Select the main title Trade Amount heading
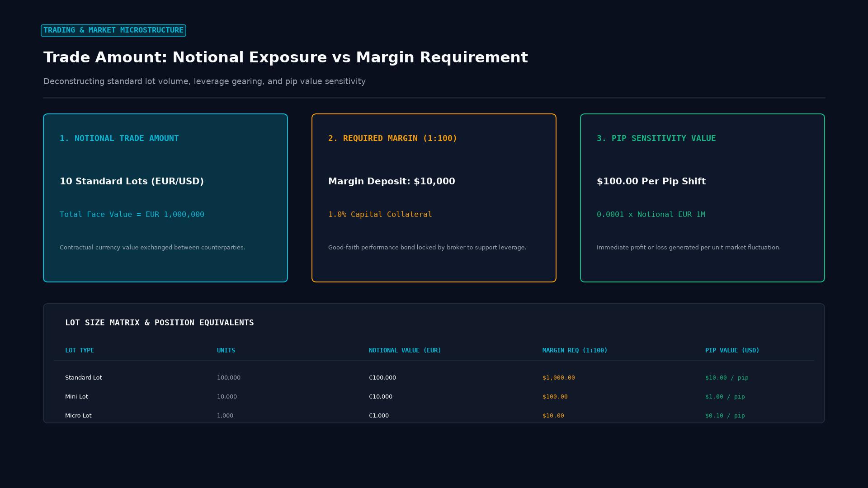The image size is (868, 488). point(285,57)
